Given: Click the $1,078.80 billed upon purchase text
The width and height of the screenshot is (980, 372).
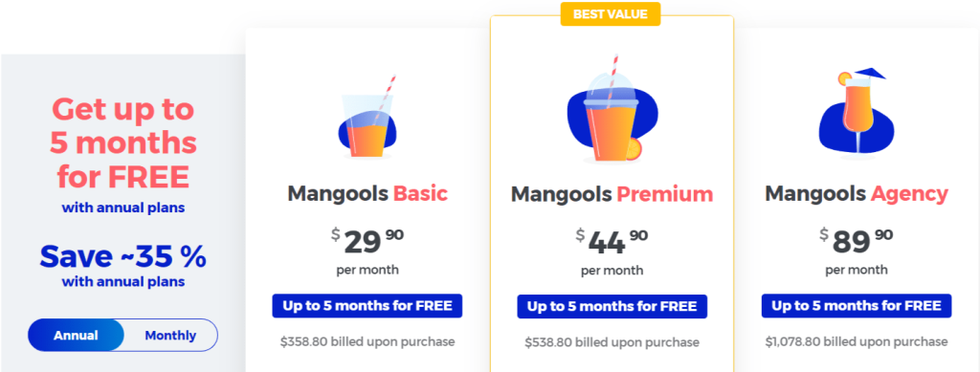Looking at the screenshot, I should 857,342.
